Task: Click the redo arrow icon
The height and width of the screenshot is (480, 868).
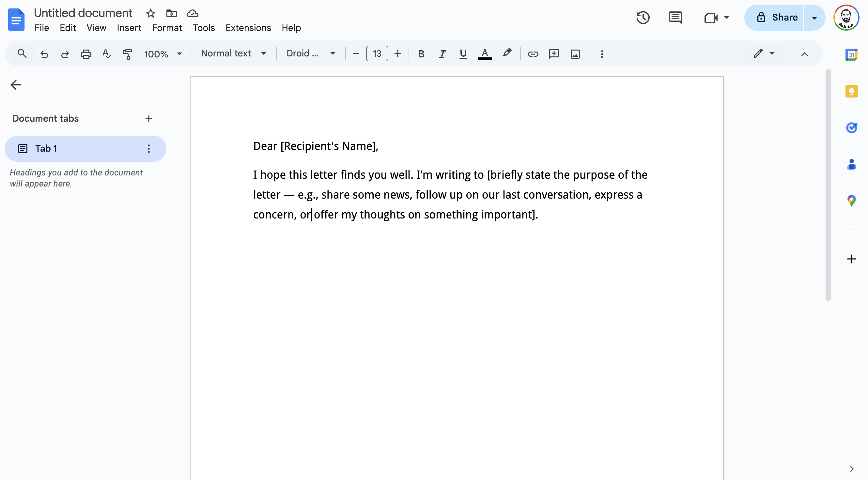Action: tap(65, 54)
